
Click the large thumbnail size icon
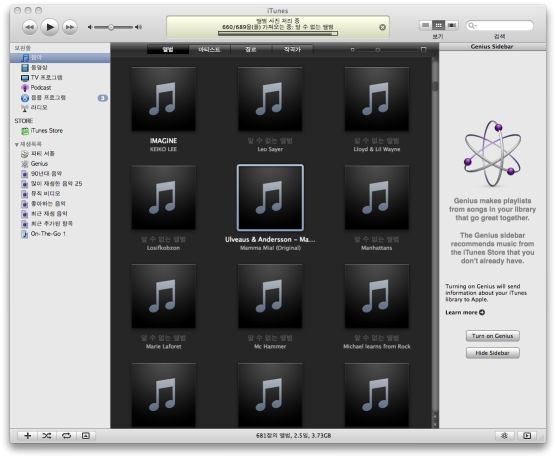[x=423, y=50]
